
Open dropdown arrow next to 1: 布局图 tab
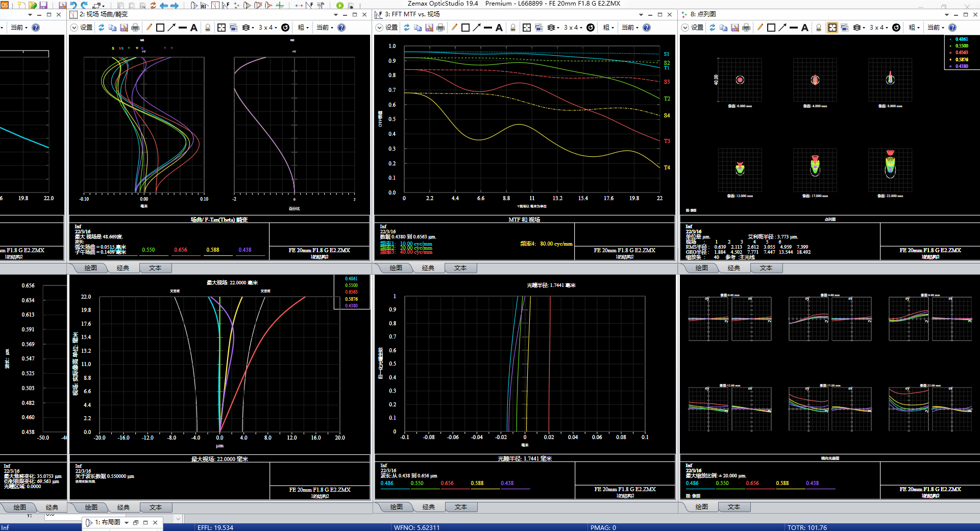pyautogui.click(x=127, y=522)
